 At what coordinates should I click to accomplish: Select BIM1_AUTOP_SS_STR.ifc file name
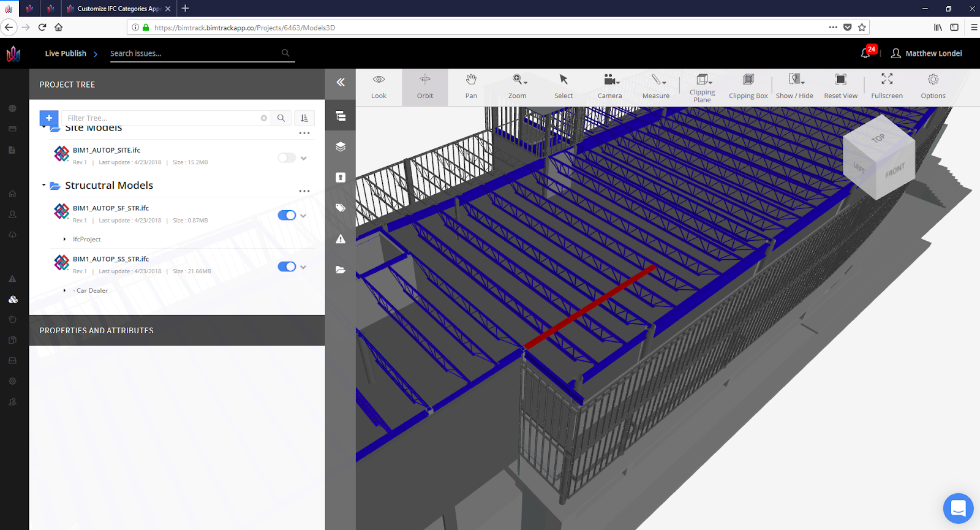click(x=111, y=259)
